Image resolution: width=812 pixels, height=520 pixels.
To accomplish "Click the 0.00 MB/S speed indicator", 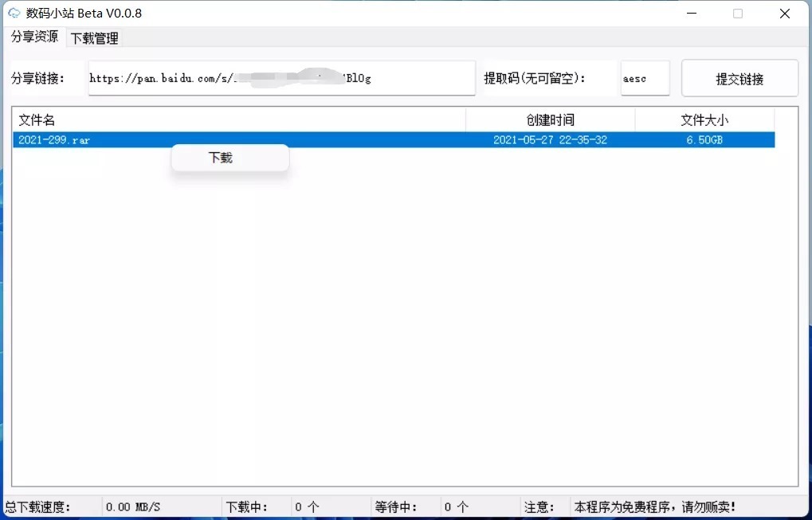I will (x=133, y=507).
